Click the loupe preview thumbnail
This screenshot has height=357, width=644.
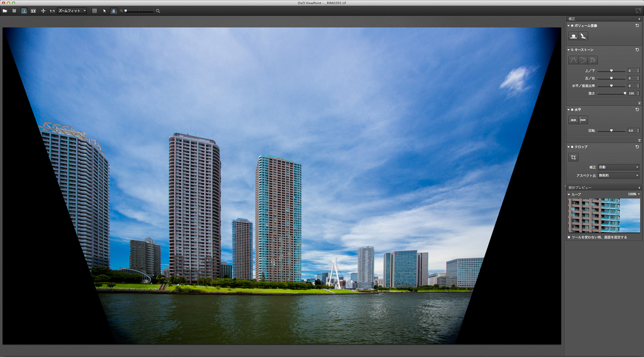click(x=604, y=215)
